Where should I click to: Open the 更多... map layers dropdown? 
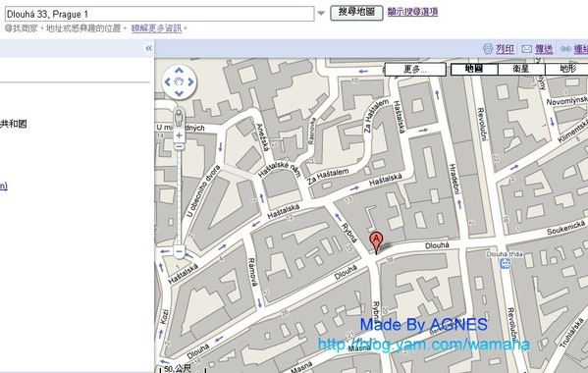(415, 70)
